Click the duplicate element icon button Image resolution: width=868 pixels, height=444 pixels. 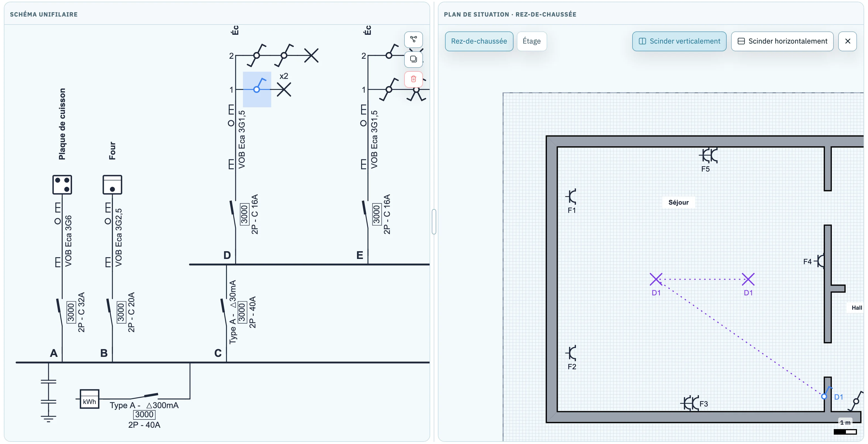(414, 59)
